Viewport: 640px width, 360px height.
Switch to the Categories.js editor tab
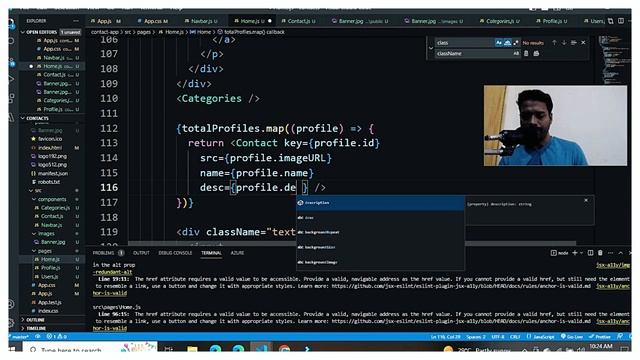[x=500, y=21]
